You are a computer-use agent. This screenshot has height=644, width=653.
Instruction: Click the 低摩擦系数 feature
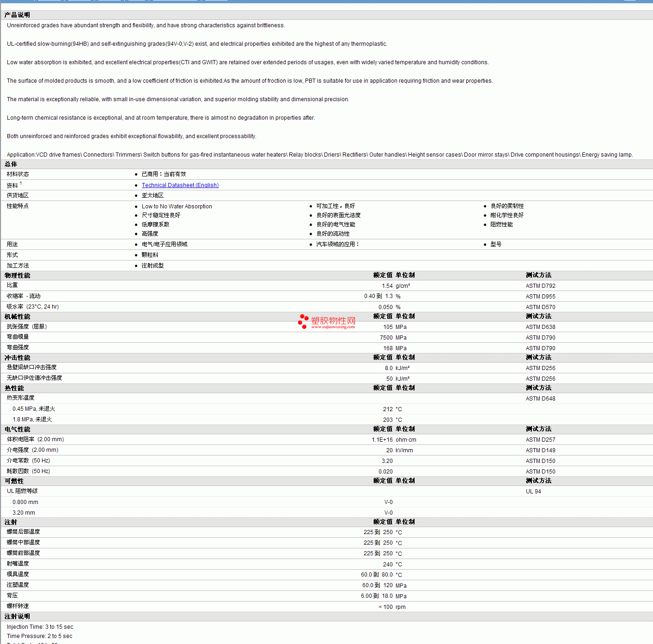(x=155, y=225)
